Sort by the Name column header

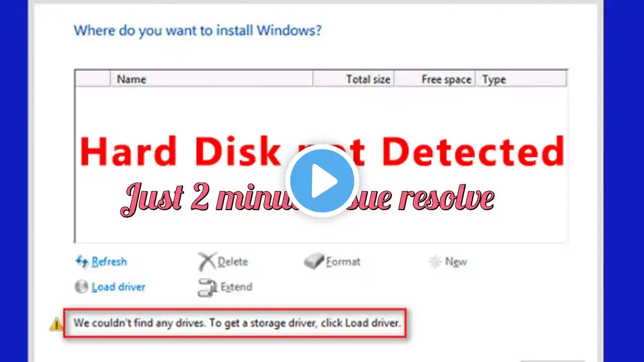(212, 79)
